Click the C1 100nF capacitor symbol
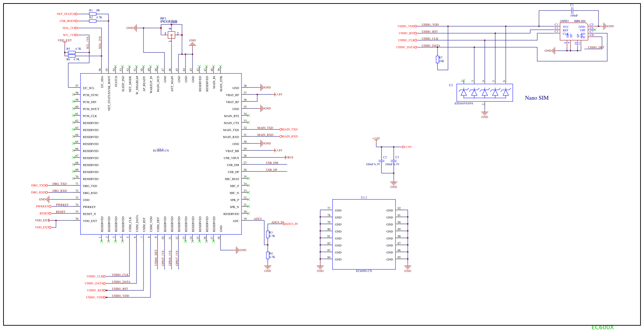 [x=572, y=10]
